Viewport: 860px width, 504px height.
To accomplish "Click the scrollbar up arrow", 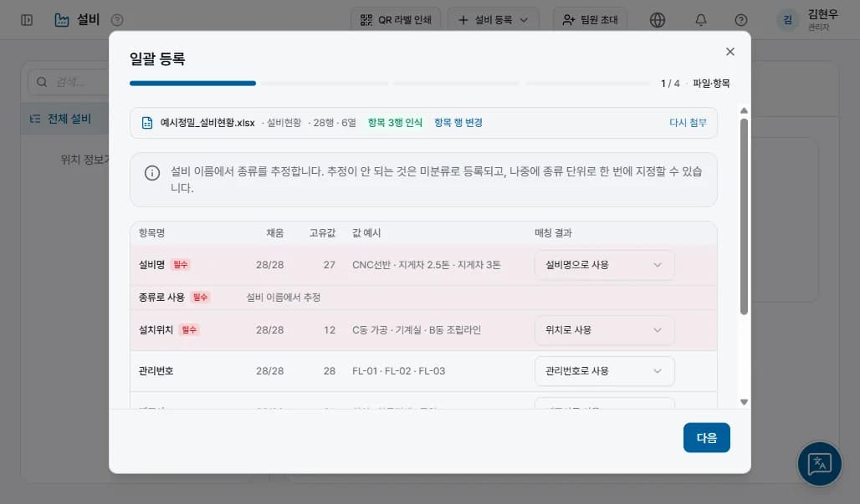I will coord(744,110).
